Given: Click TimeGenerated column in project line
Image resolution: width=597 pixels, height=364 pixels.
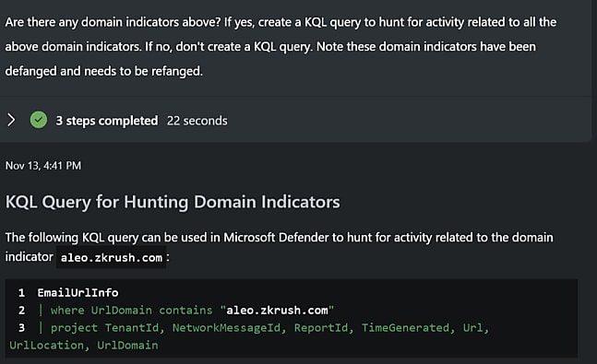Looking at the screenshot, I should pos(405,327).
